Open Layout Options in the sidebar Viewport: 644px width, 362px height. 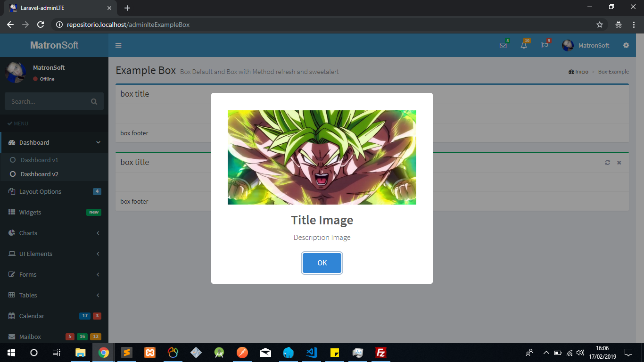(x=54, y=191)
